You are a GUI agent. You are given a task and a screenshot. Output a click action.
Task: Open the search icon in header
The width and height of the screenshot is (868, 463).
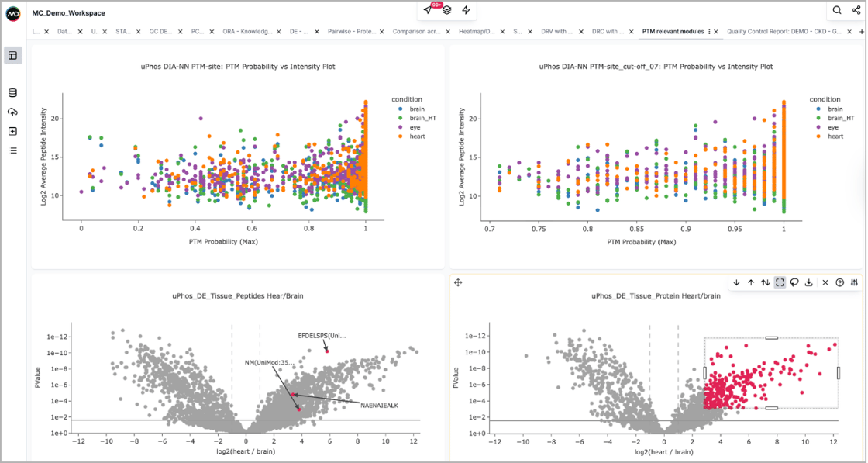tap(837, 10)
